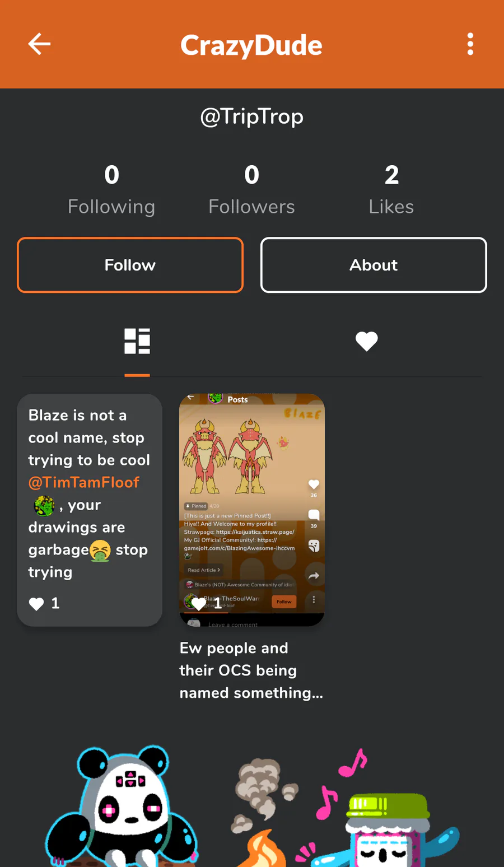
Task: Open the Blaze character post thumbnail
Action: click(252, 510)
